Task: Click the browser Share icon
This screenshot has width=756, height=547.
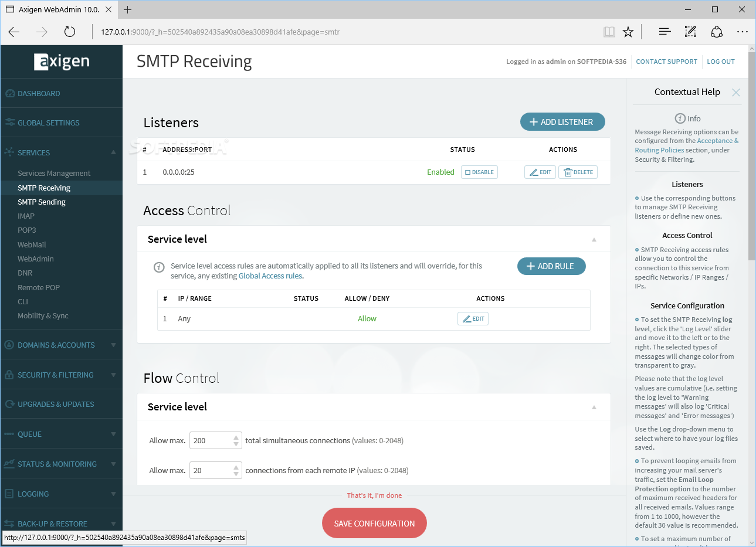Action: tap(717, 32)
